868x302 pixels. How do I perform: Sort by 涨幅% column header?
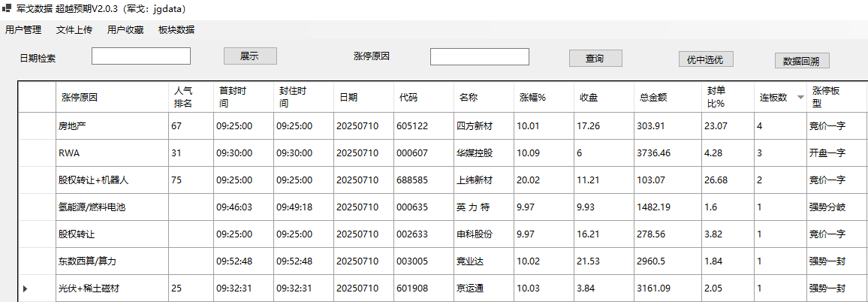[x=543, y=97]
